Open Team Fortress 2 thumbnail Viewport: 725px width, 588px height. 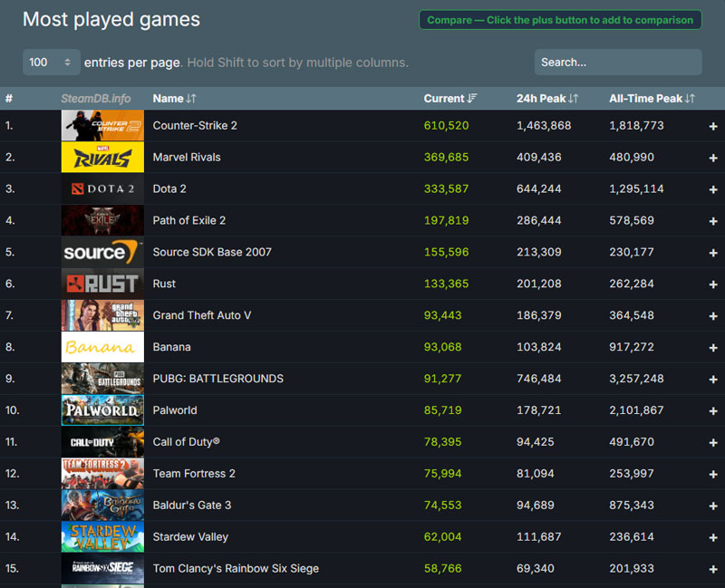(102, 473)
